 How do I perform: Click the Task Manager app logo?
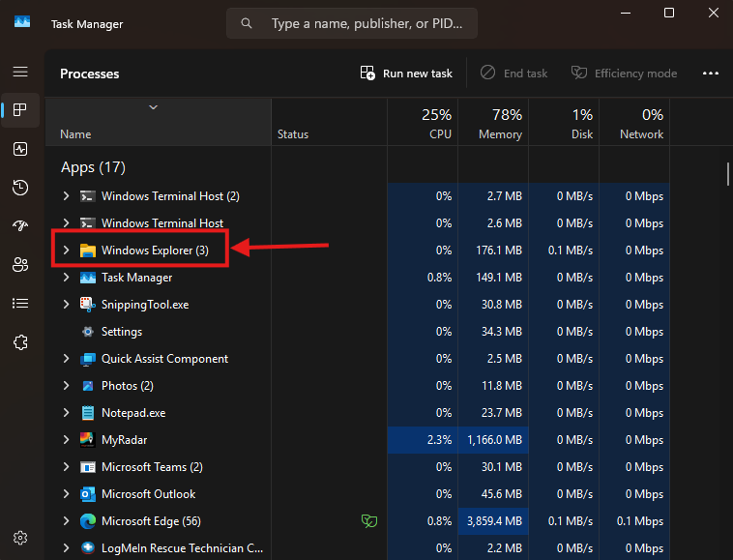point(22,22)
